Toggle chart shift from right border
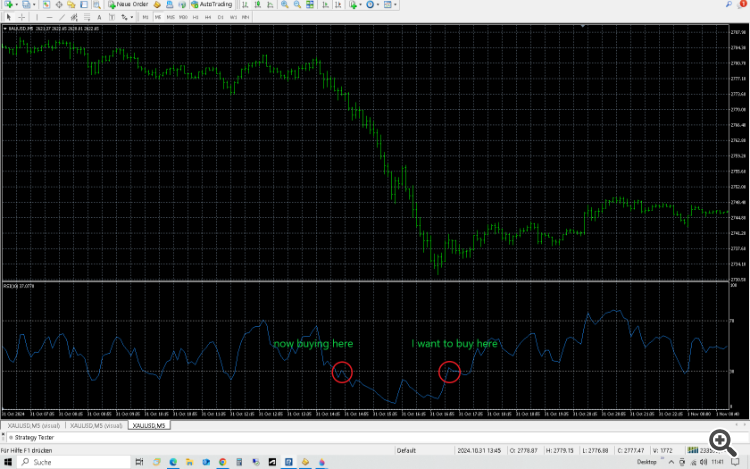This screenshot has height=469, width=750. click(338, 4)
